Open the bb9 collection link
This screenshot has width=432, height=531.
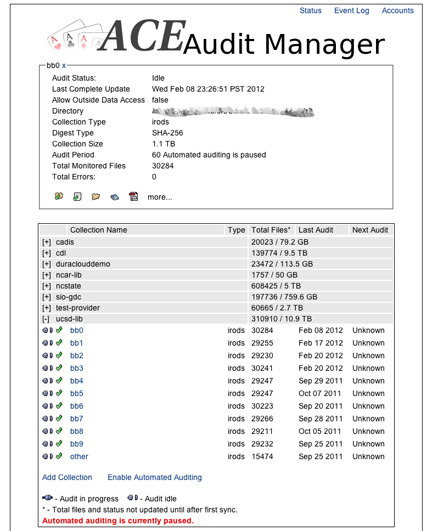(77, 444)
